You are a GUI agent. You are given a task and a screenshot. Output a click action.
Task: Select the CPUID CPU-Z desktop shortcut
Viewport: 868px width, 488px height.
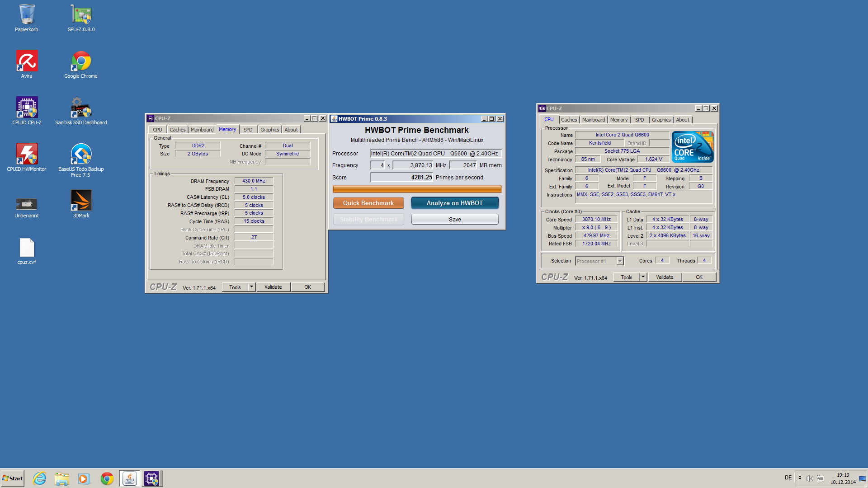(27, 111)
